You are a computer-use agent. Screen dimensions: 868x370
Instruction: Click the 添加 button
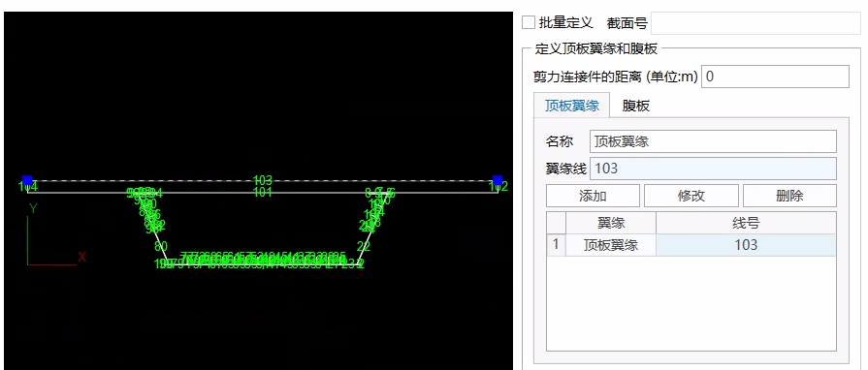[593, 196]
